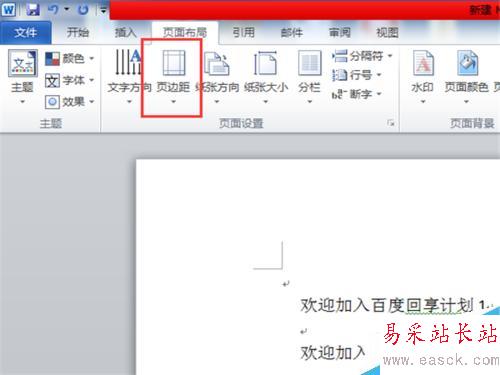Expand the 纸张方向 dropdown arrow
500x375 pixels.
pos(217,102)
